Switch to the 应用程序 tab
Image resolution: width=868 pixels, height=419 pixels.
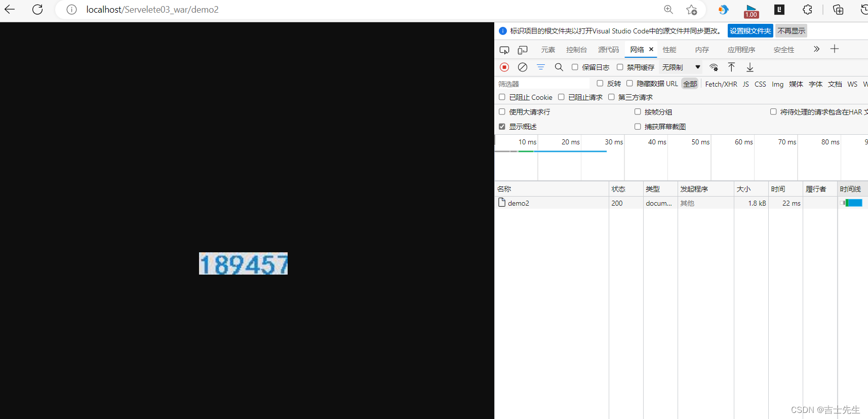click(x=741, y=50)
